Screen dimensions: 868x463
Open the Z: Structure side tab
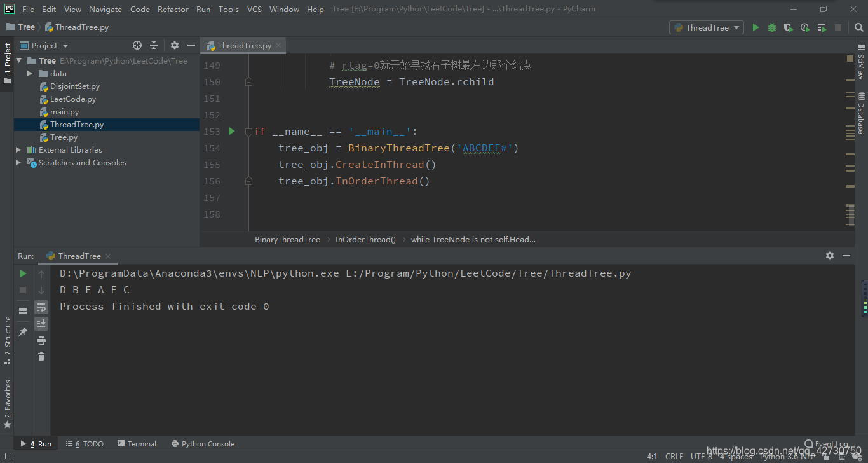(x=7, y=340)
